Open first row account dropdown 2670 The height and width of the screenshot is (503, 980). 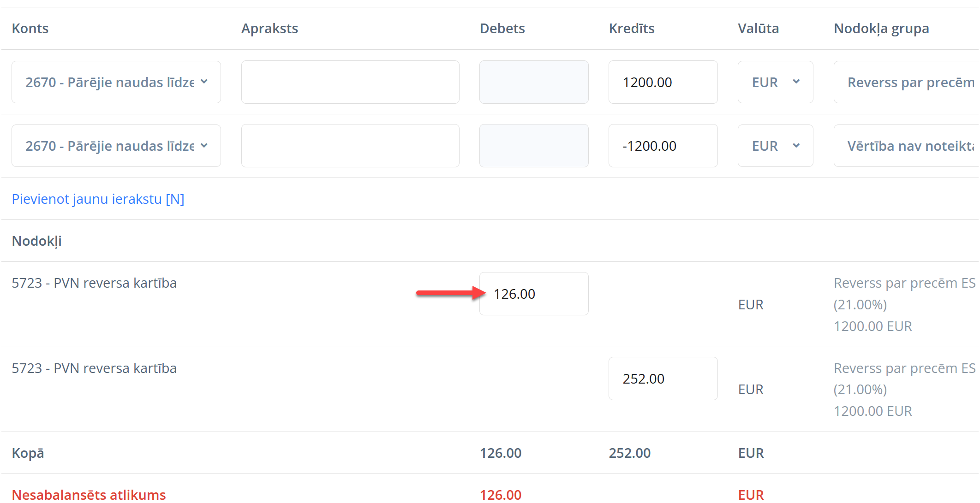pyautogui.click(x=116, y=82)
